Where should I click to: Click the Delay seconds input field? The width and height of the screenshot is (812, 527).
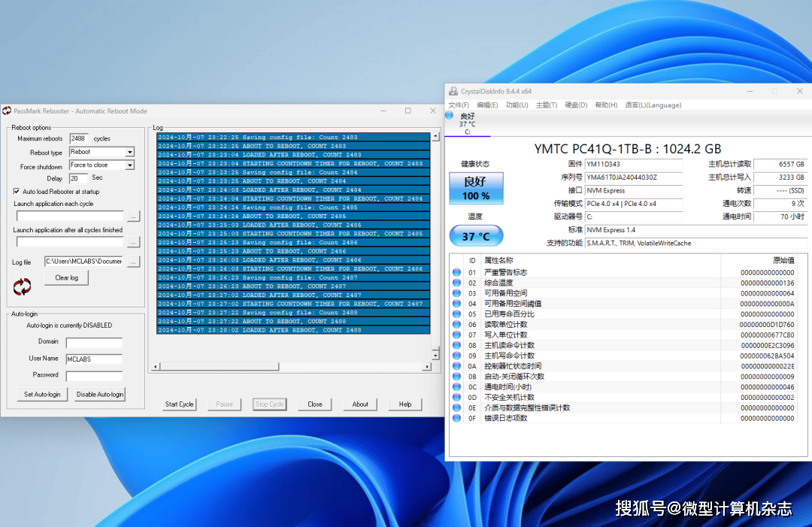79,179
